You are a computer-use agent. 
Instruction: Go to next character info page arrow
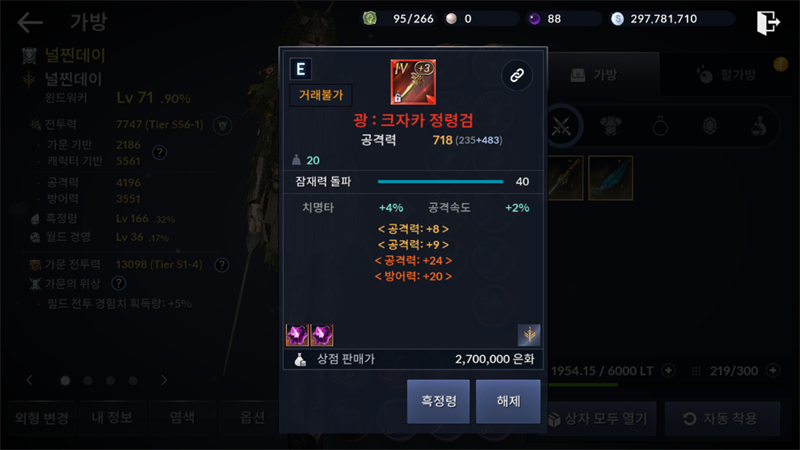[164, 380]
